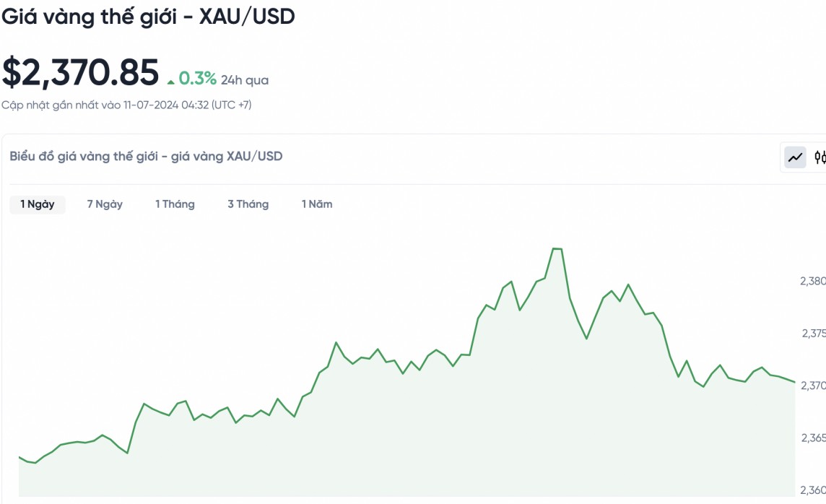Show the 1 Tháng chart range
Image resolution: width=826 pixels, height=504 pixels.
point(175,204)
